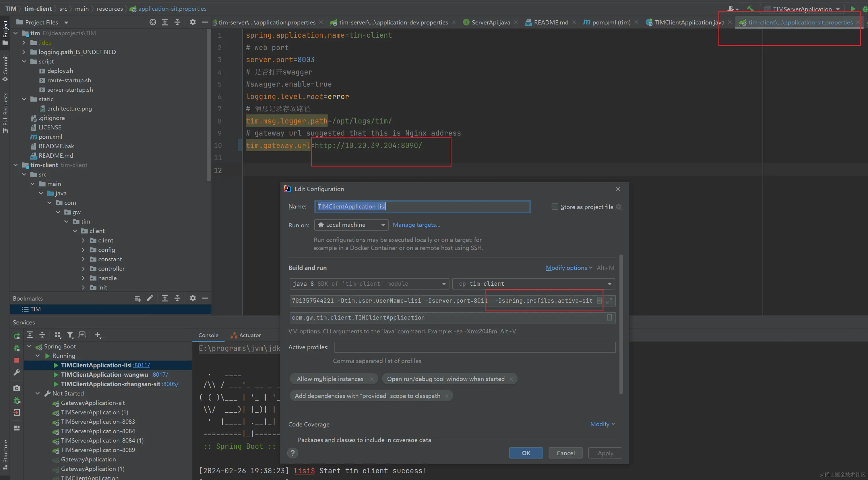868x480 pixels.
Task: Click the Add Service plus icon
Action: pyautogui.click(x=98, y=335)
